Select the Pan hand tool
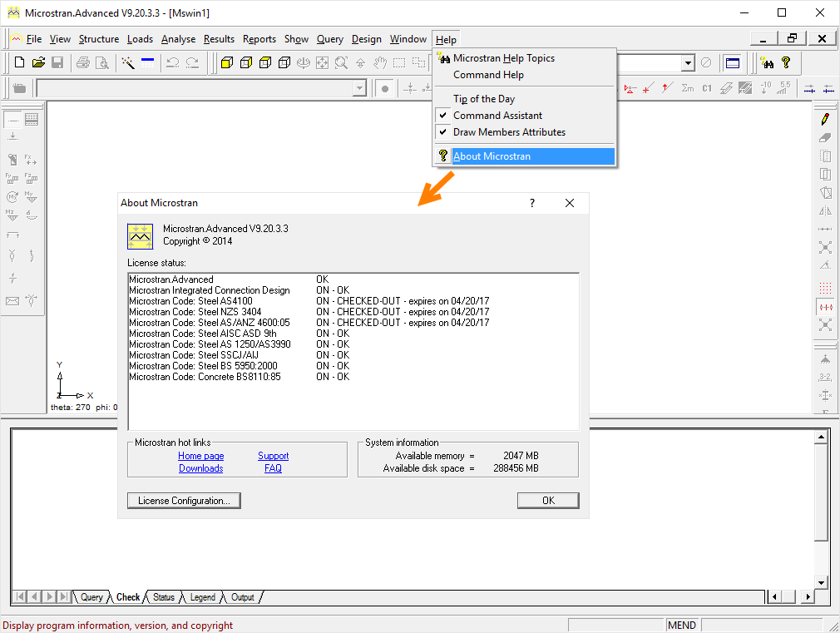This screenshot has width=840, height=633. coord(380,62)
